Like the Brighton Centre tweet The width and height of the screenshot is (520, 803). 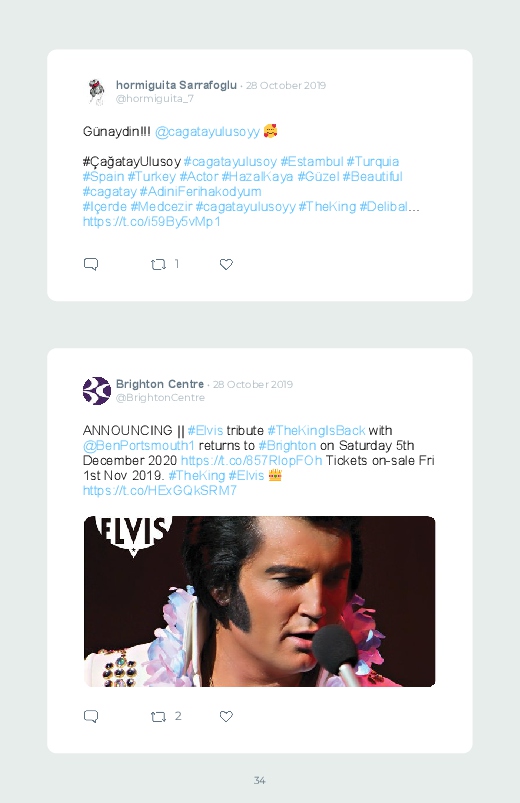(x=226, y=716)
